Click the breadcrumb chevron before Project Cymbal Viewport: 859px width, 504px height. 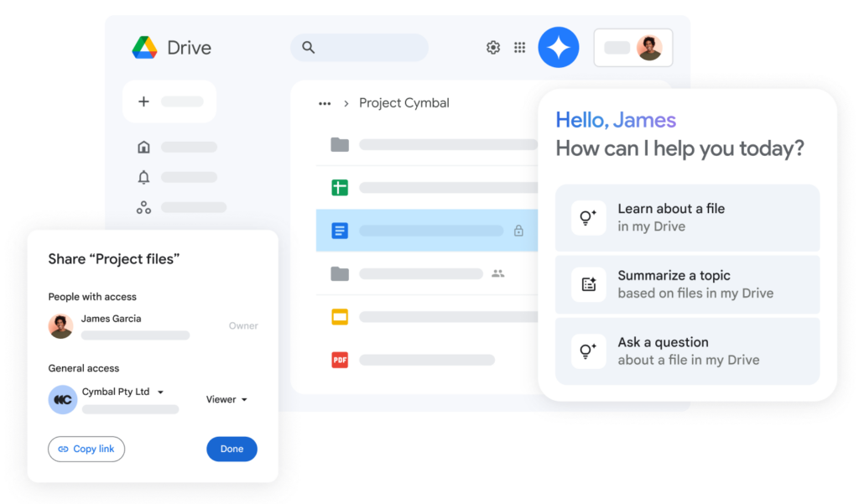(x=346, y=103)
